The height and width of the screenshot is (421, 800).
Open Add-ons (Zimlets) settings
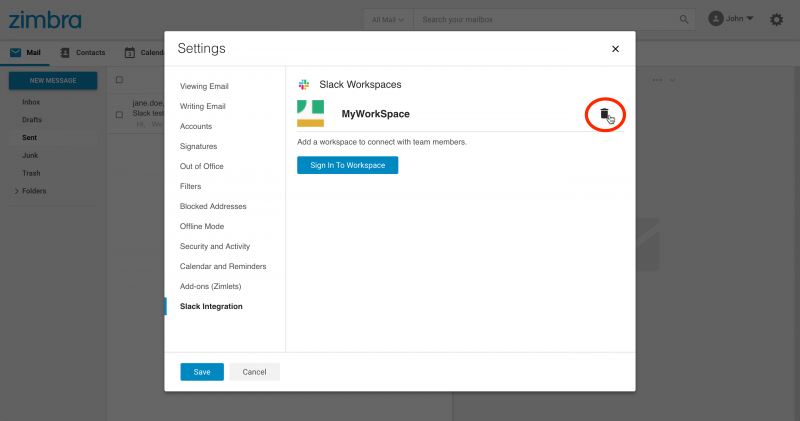click(211, 286)
